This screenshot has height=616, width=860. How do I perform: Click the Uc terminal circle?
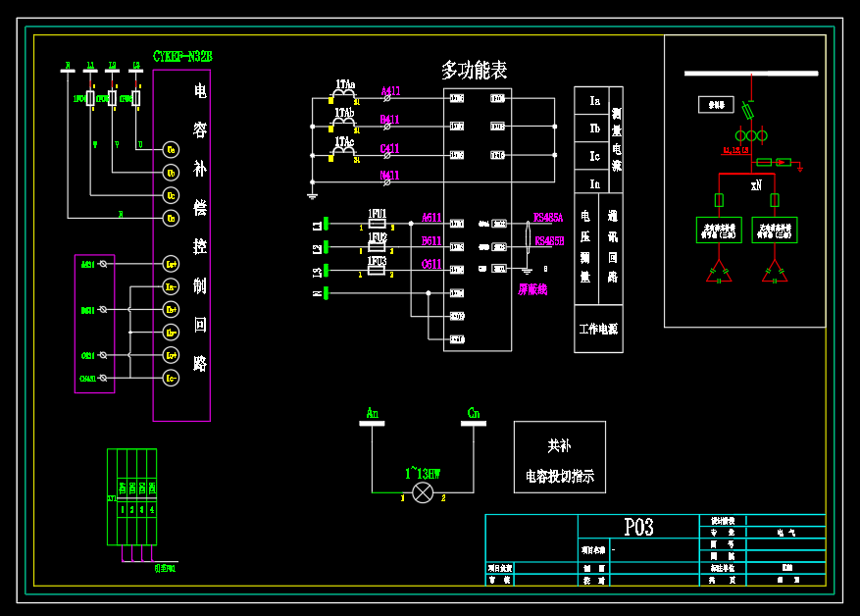[172, 195]
